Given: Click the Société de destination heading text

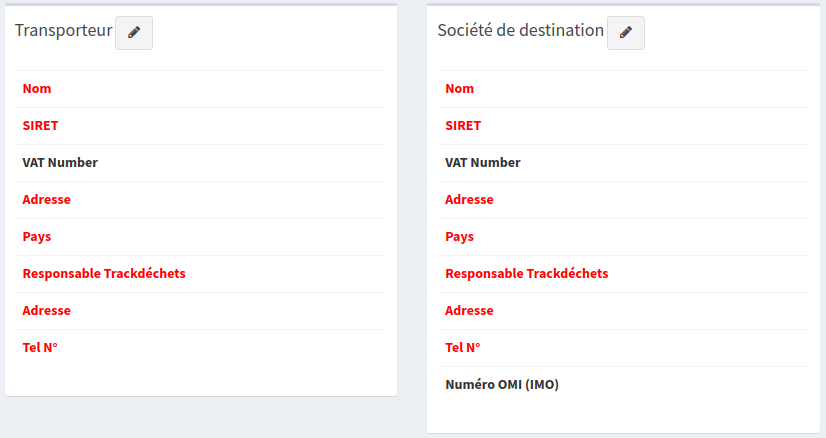Looking at the screenshot, I should pos(520,31).
